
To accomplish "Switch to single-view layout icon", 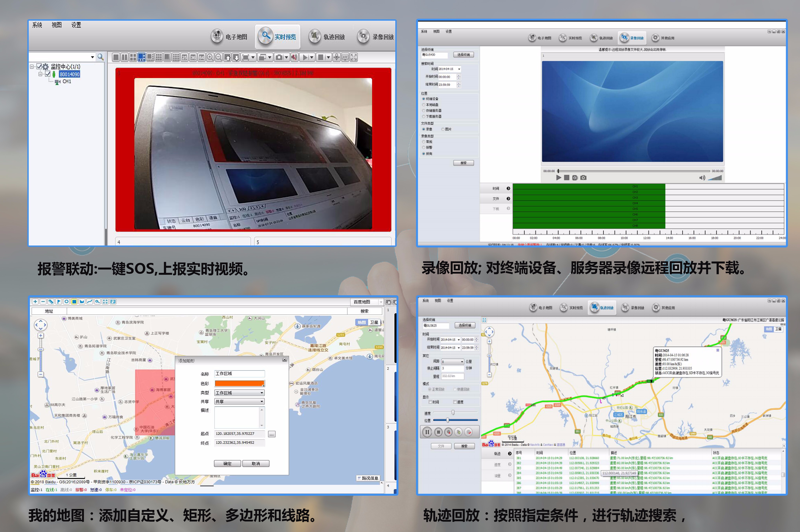I will click(x=116, y=57).
